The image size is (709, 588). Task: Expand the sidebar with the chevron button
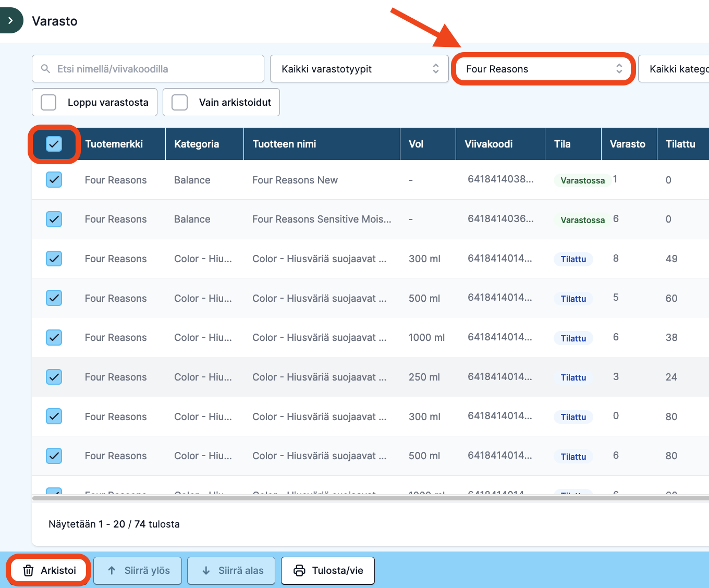10,21
